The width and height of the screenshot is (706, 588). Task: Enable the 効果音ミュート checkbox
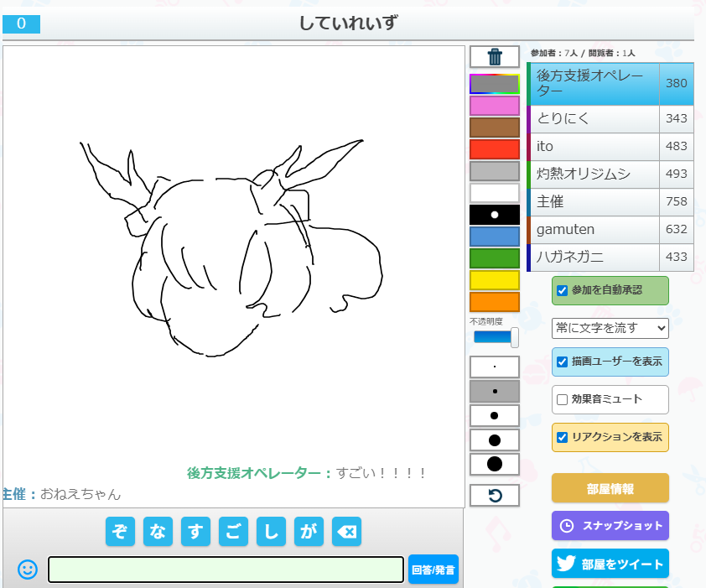pyautogui.click(x=563, y=399)
